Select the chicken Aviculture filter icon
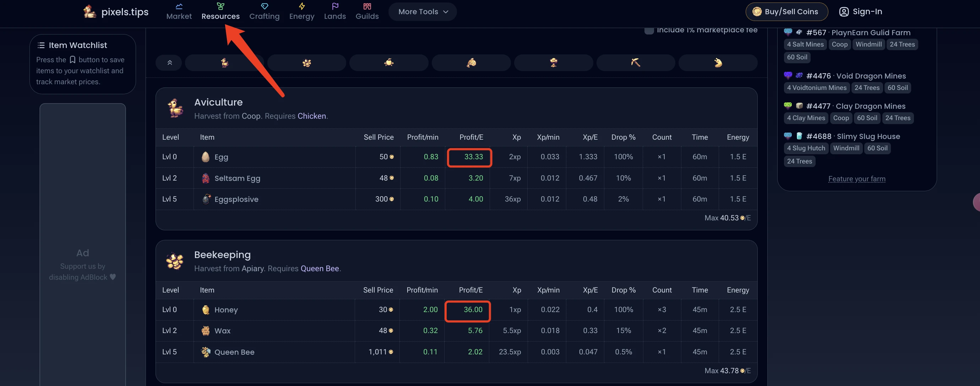 [x=225, y=63]
